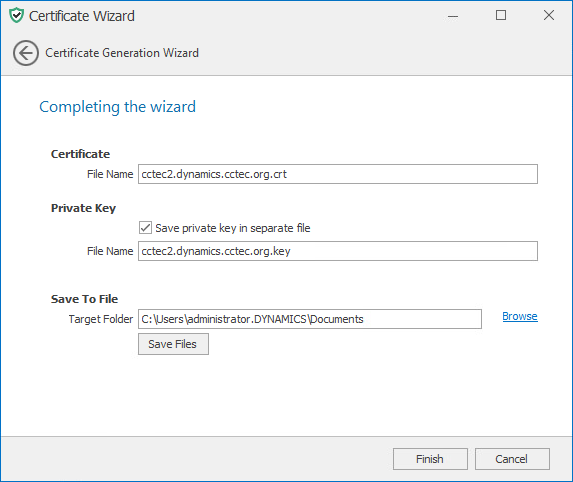Screen dimensions: 573x482
Task: Toggle the Save private key in separate file checkbox
Action: 145,228
